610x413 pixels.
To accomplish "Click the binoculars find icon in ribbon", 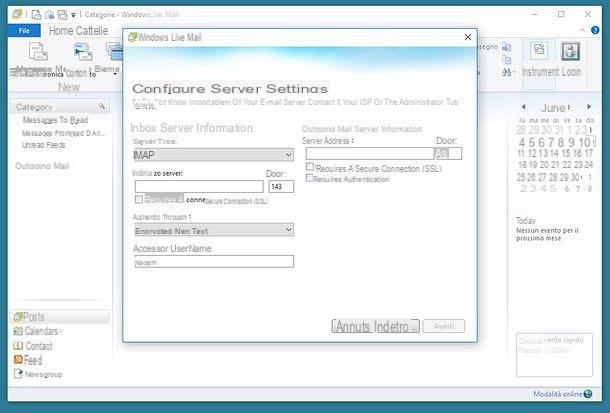I will (x=507, y=72).
